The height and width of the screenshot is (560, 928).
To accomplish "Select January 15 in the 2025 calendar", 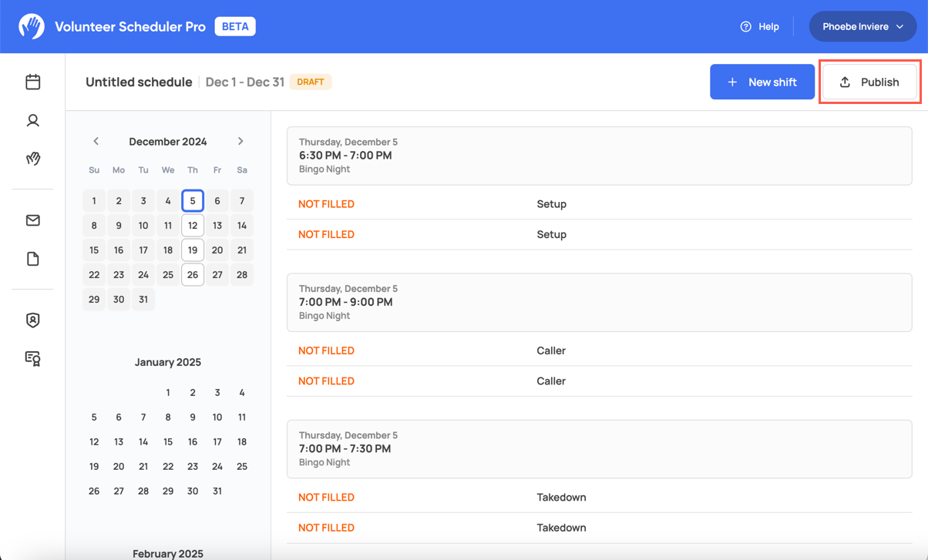I will pos(168,441).
